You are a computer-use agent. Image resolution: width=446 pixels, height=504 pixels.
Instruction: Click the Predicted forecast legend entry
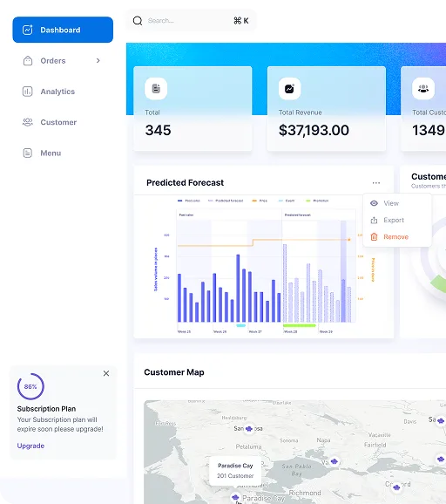tap(226, 201)
